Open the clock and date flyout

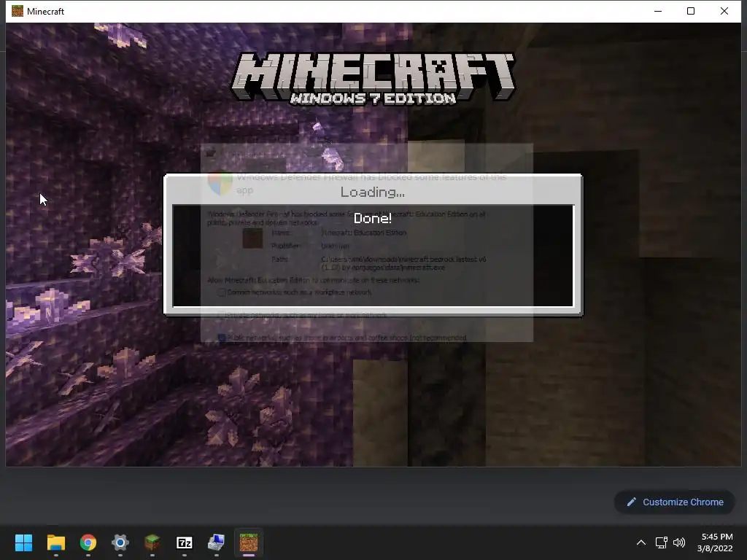tap(716, 542)
